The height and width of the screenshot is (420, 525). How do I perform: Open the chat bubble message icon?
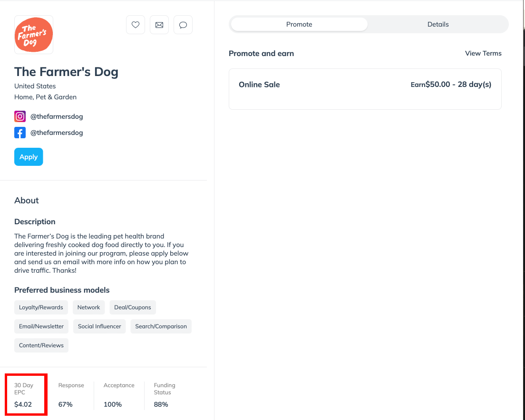click(x=183, y=25)
